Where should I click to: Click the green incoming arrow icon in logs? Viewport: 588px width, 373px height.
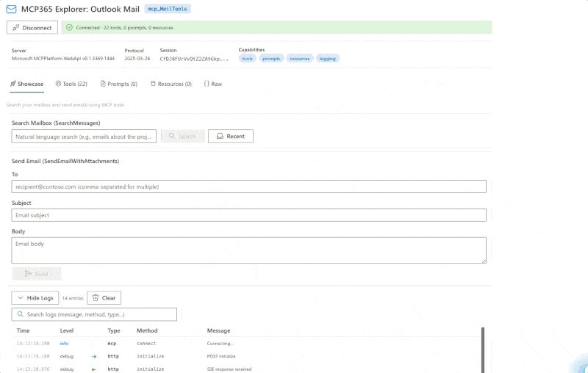(94, 369)
